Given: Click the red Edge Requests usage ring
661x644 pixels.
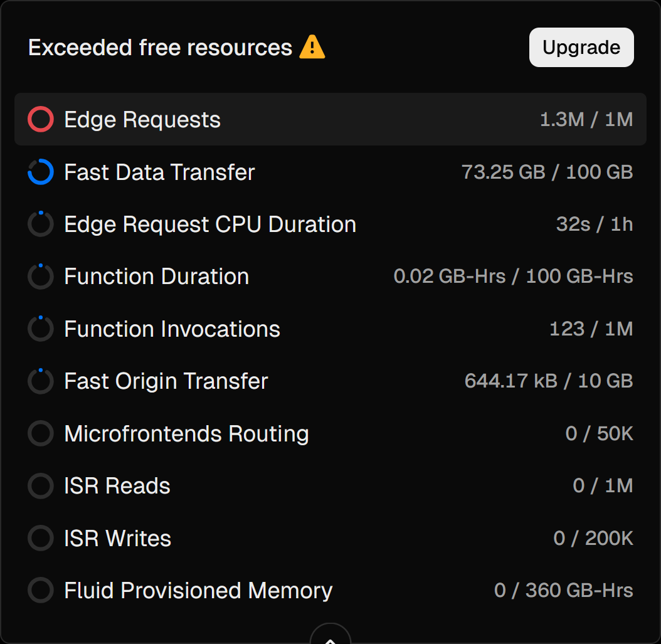Looking at the screenshot, I should [x=41, y=119].
